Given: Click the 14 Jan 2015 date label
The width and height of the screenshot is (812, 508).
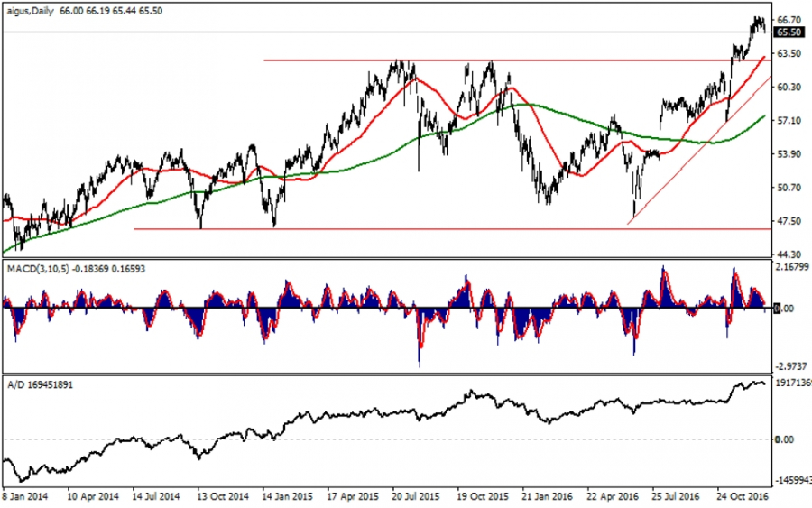Looking at the screenshot, I should point(285,496).
